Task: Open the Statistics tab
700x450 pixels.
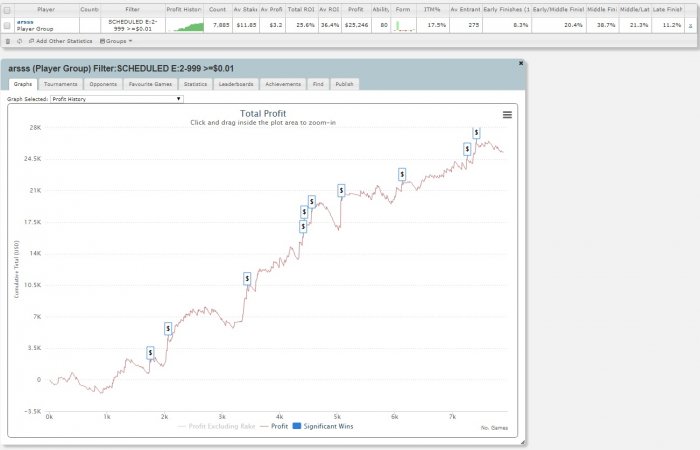Action: 195,84
